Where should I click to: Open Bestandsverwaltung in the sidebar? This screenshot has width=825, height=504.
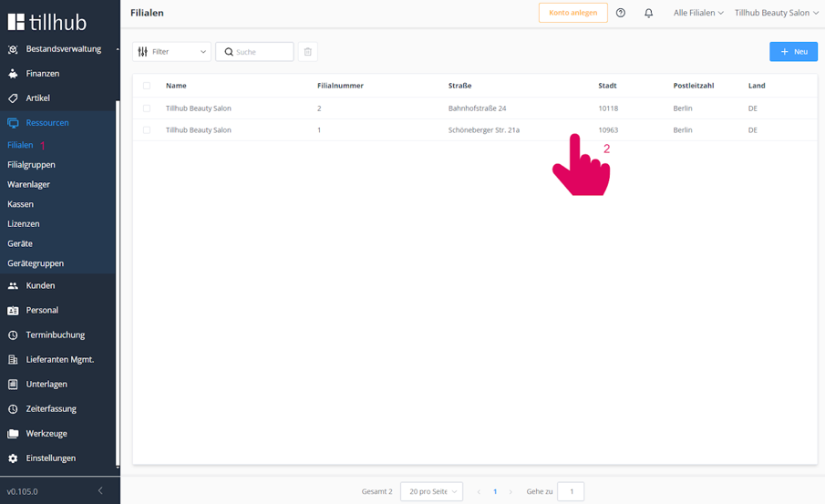(64, 49)
